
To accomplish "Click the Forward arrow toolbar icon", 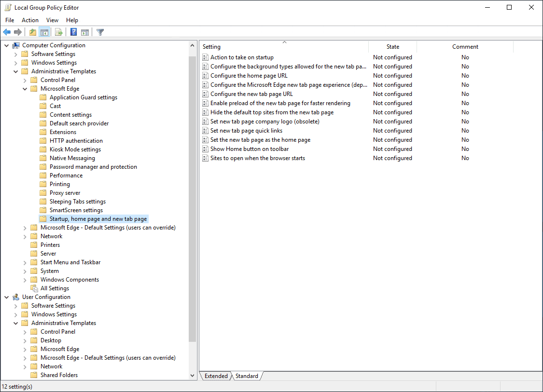I will [18, 32].
